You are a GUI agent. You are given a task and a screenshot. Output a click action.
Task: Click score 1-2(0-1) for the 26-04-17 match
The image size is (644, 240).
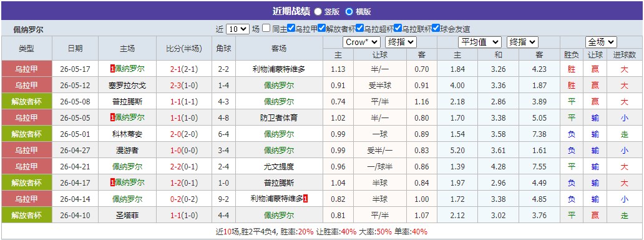184,182
